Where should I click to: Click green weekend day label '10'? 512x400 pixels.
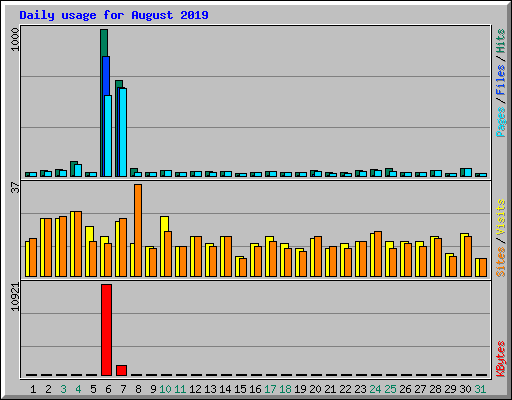pos(165,389)
